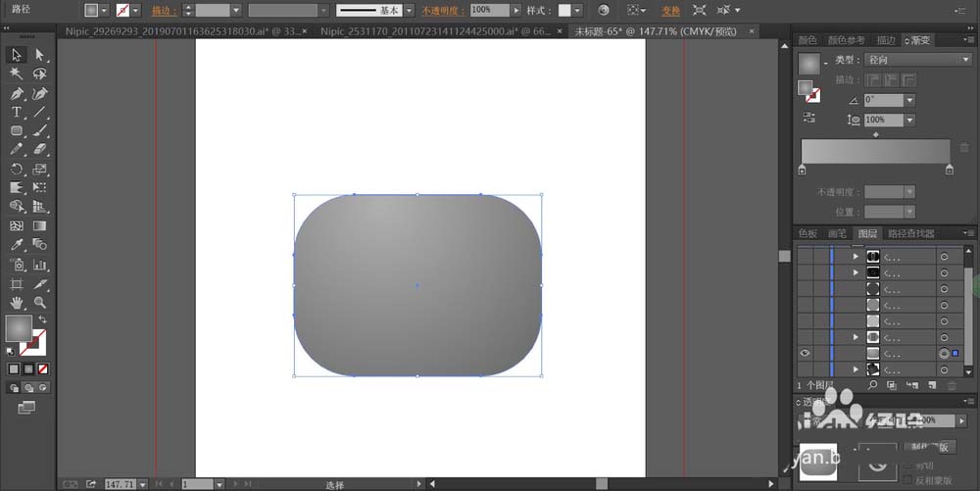Select the Paintbrush tool
This screenshot has height=491, width=980.
tap(40, 131)
